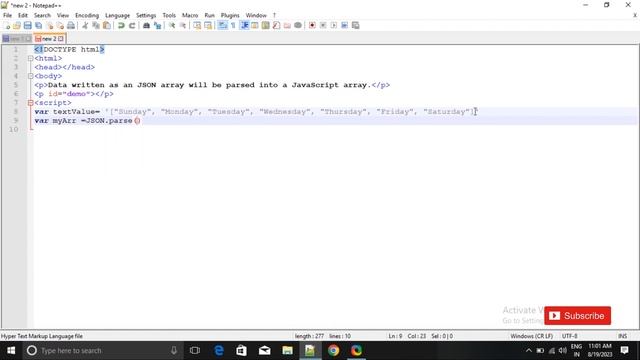Open the View menu

pos(63,15)
